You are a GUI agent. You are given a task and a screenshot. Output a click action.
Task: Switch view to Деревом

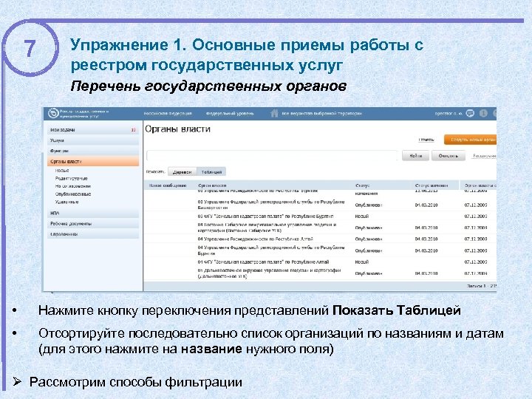[183, 172]
